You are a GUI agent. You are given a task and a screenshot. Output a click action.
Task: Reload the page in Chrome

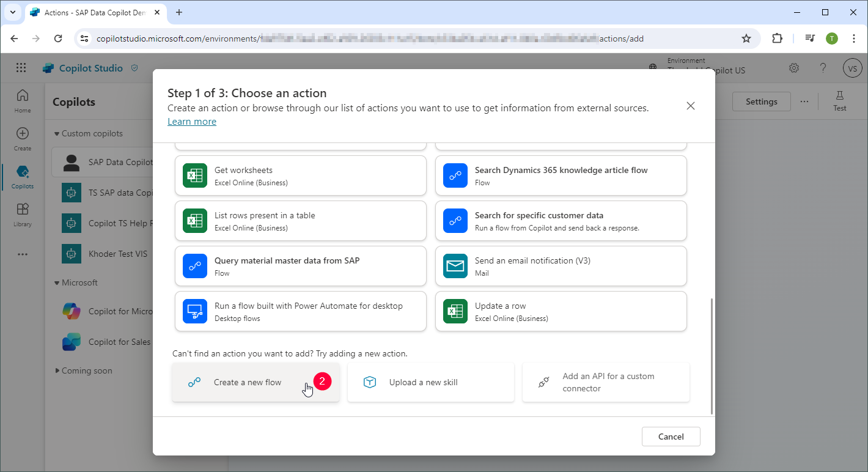pos(58,39)
